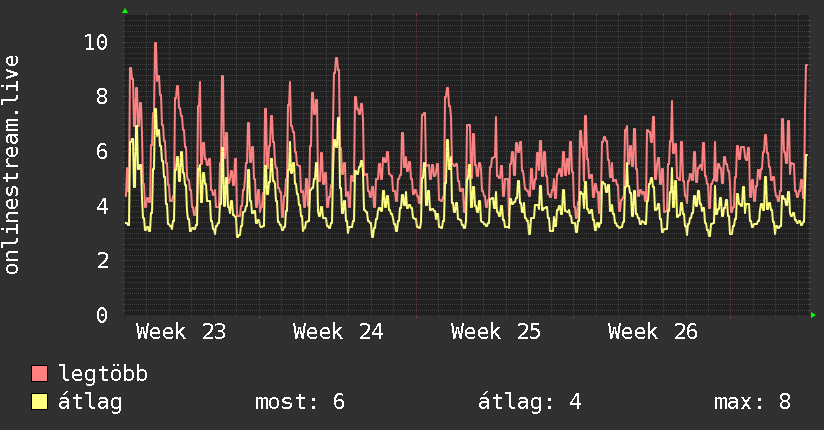
Task: Click the y-axis value 2
Action: (102, 261)
